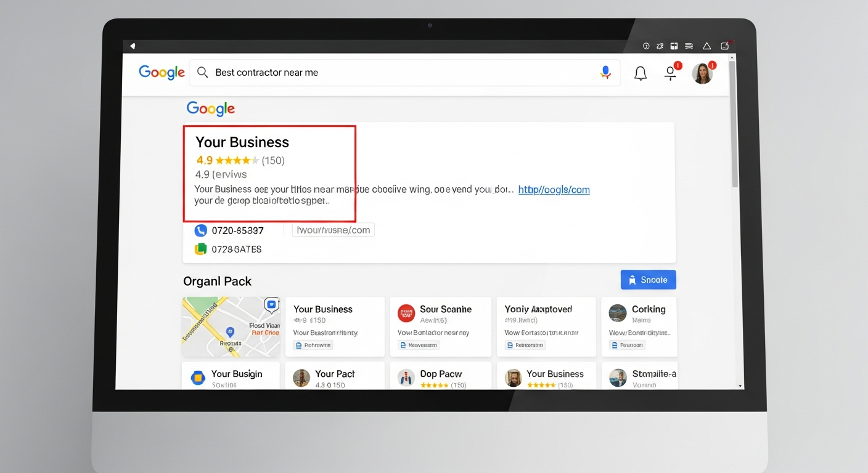Click the Google logo beside the search bar
Image resolution: width=868 pixels, height=473 pixels.
(162, 73)
